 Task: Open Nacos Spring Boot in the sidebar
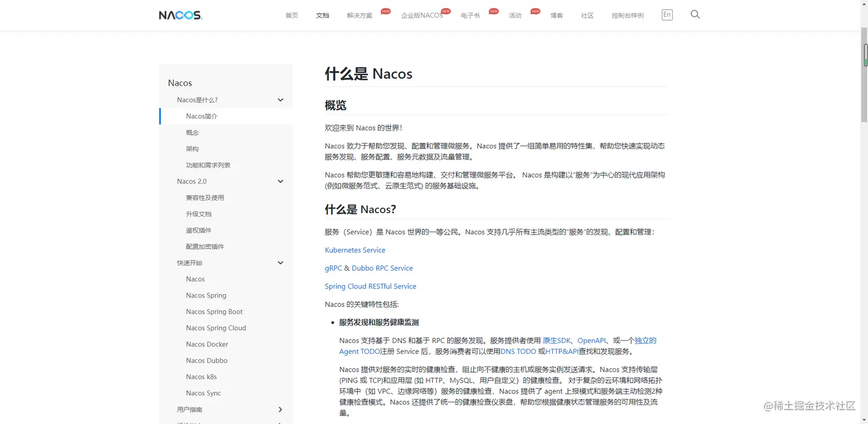tap(214, 312)
